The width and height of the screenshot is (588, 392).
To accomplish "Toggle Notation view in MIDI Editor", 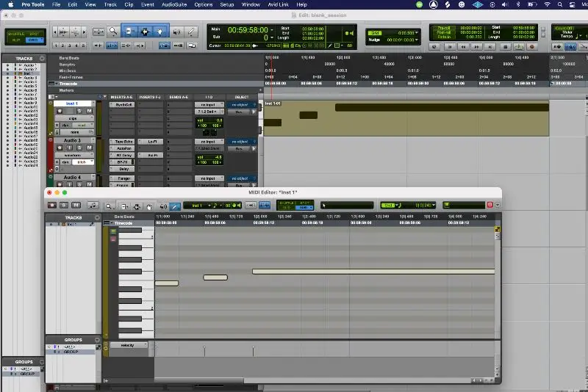I will [93, 205].
